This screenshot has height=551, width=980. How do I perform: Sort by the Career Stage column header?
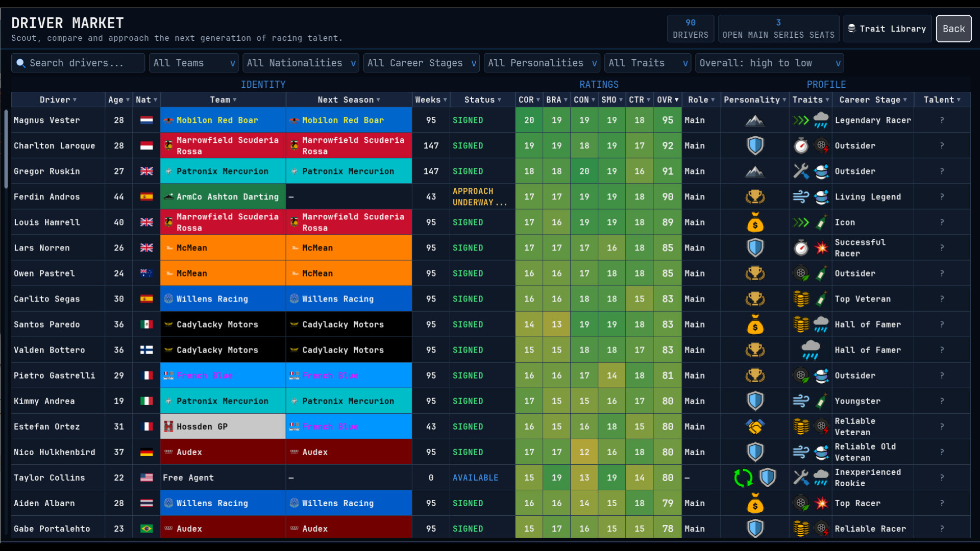873,100
